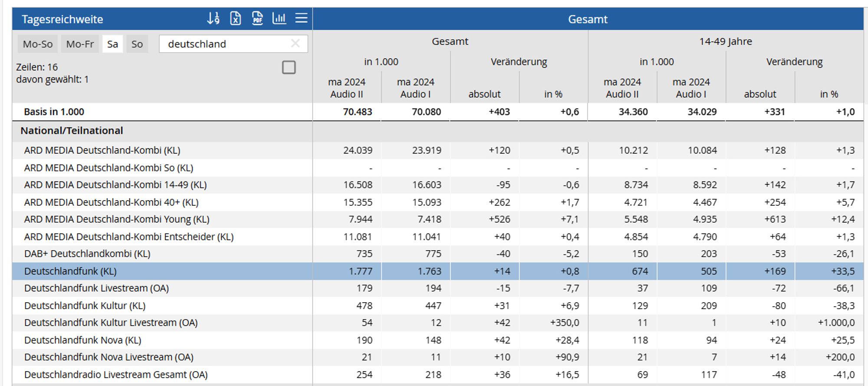The image size is (868, 386).
Task: Switch to Mo-Fr day filter
Action: click(80, 44)
